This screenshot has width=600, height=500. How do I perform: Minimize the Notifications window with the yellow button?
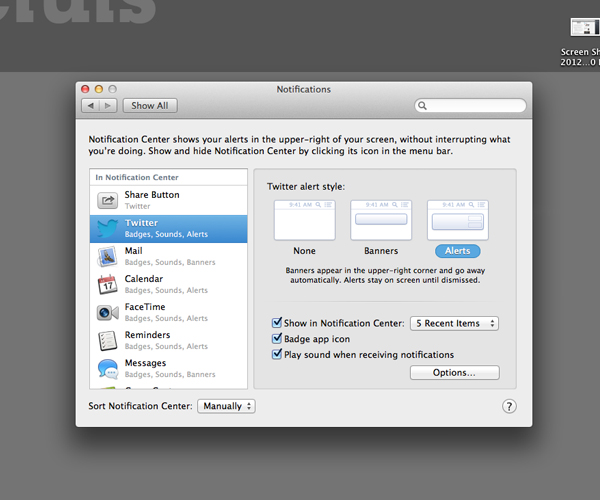99,89
